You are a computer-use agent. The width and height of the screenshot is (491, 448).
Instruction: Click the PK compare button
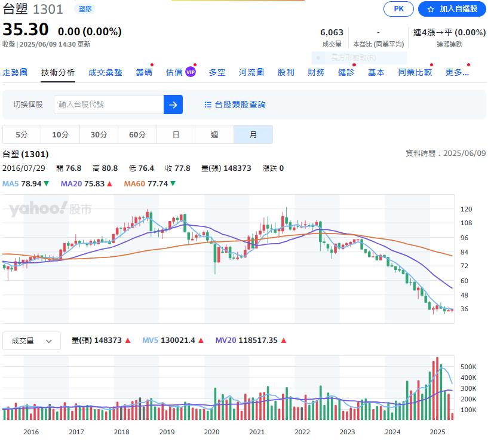pos(398,9)
